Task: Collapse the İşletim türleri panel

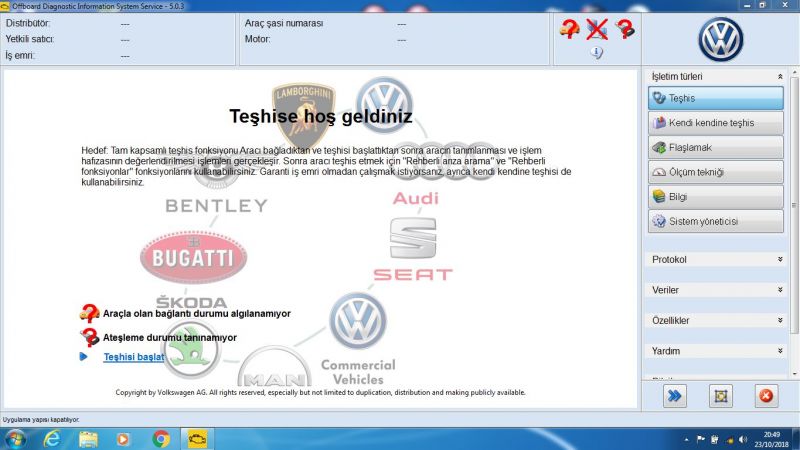Action: (x=780, y=77)
